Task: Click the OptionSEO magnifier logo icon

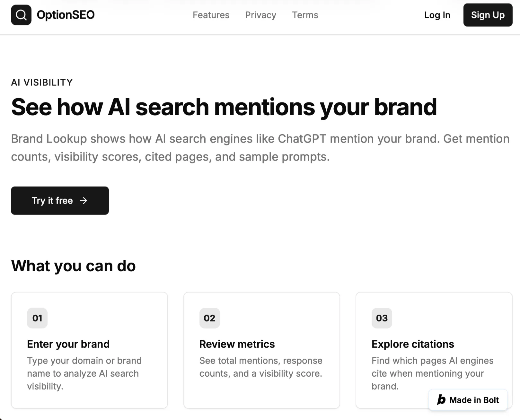Action: tap(21, 15)
